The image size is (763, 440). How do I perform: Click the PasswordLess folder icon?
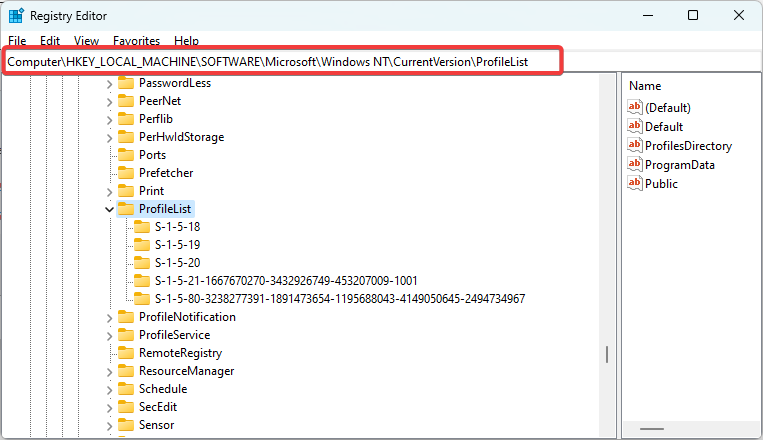(x=126, y=83)
